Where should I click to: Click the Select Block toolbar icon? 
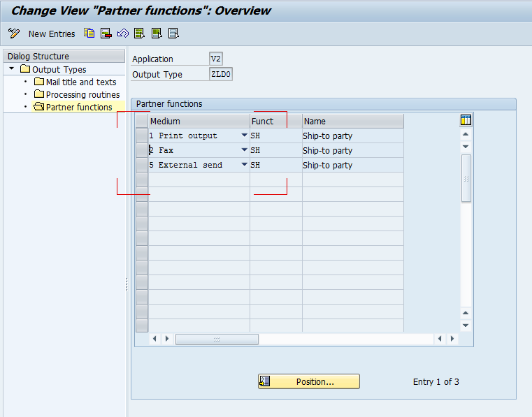click(x=157, y=34)
